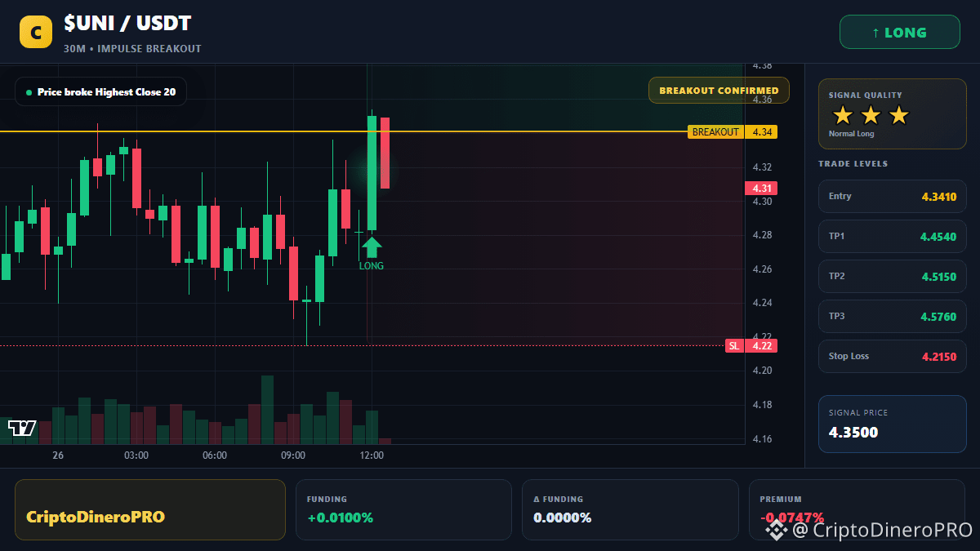Click the BREAKOUT price line tag
Image resolution: width=980 pixels, height=551 pixels.
715,132
